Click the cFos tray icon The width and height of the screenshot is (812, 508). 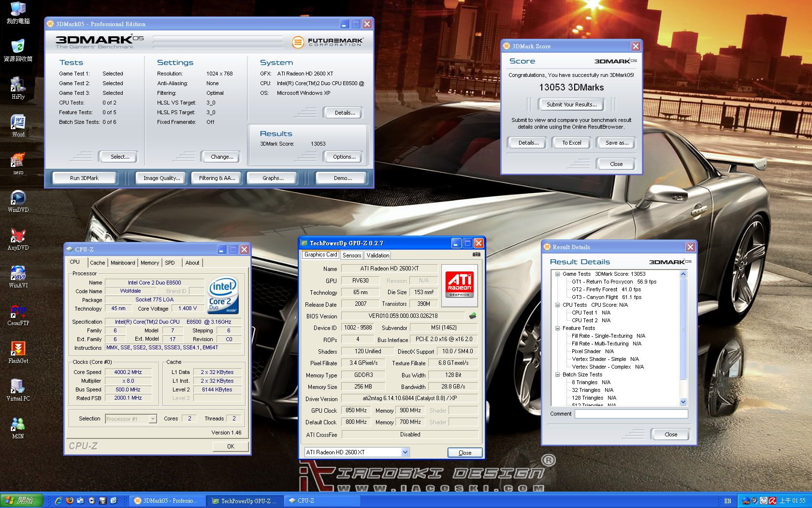point(746,501)
